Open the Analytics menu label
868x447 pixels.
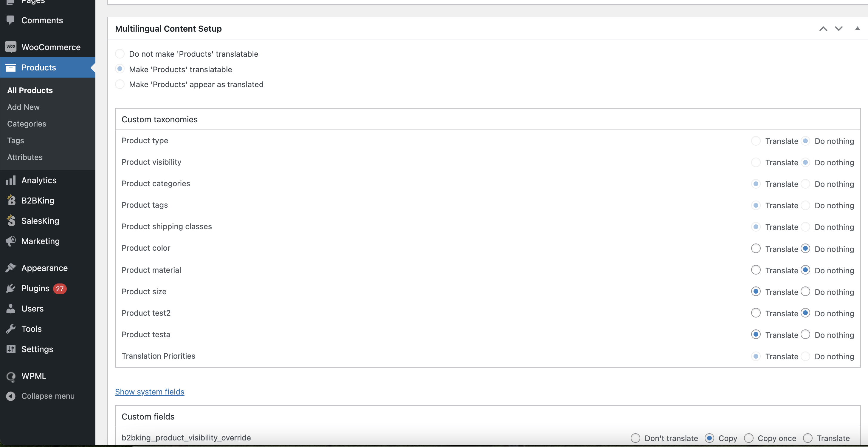39,180
